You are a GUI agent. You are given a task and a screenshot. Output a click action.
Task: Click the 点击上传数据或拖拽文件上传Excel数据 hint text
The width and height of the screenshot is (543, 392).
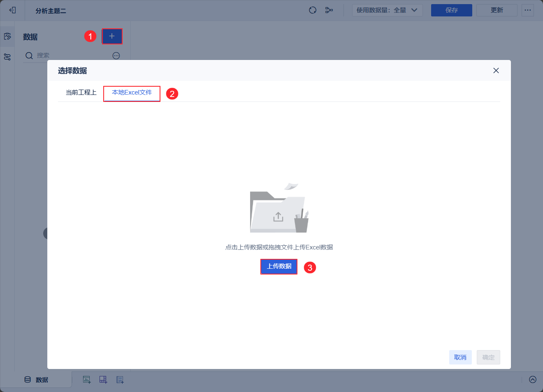[279, 247]
